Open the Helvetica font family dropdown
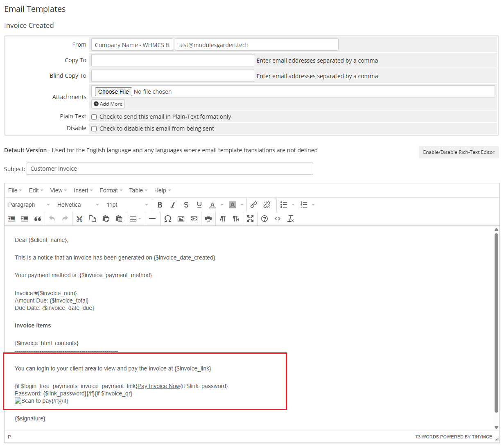This screenshot has width=504, height=447. [78, 205]
